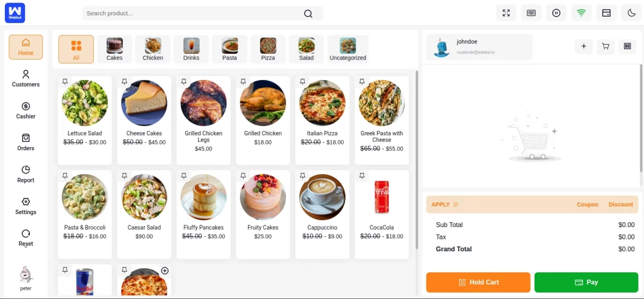Click the cash drawer icon in header

tap(606, 13)
